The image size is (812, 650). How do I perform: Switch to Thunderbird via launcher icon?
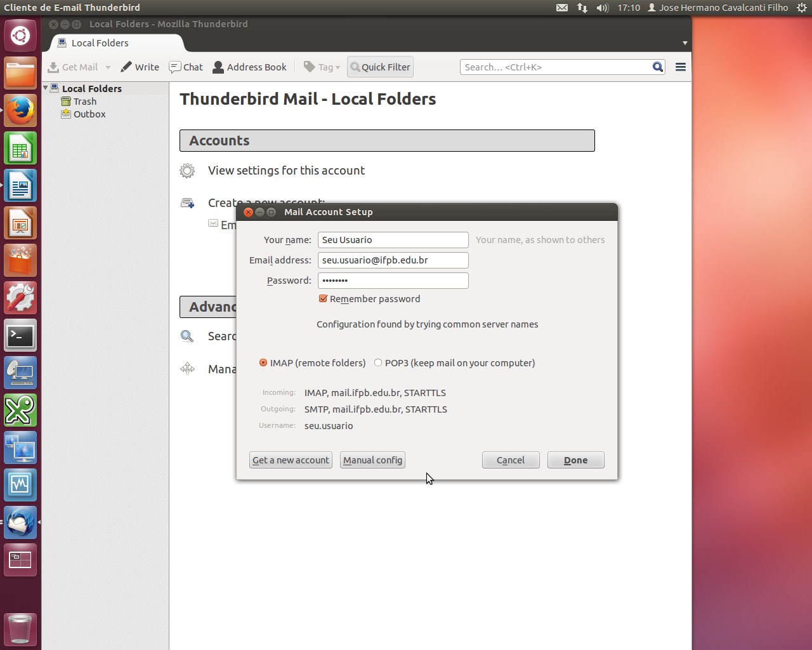click(x=20, y=522)
